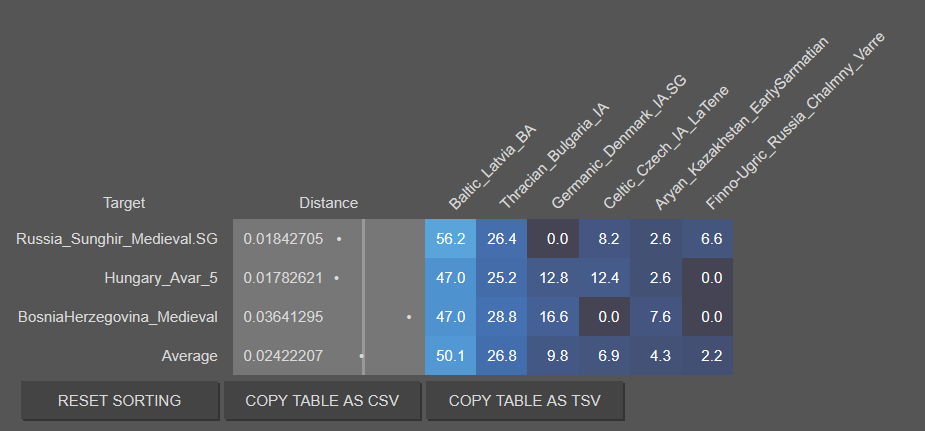Select the Hungary_Avar_5 target row label
Screen dimensions: 925x431
click(161, 278)
